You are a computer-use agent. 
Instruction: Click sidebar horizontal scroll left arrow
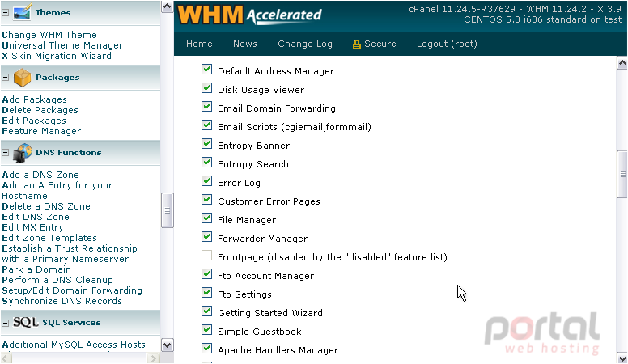click(6, 358)
